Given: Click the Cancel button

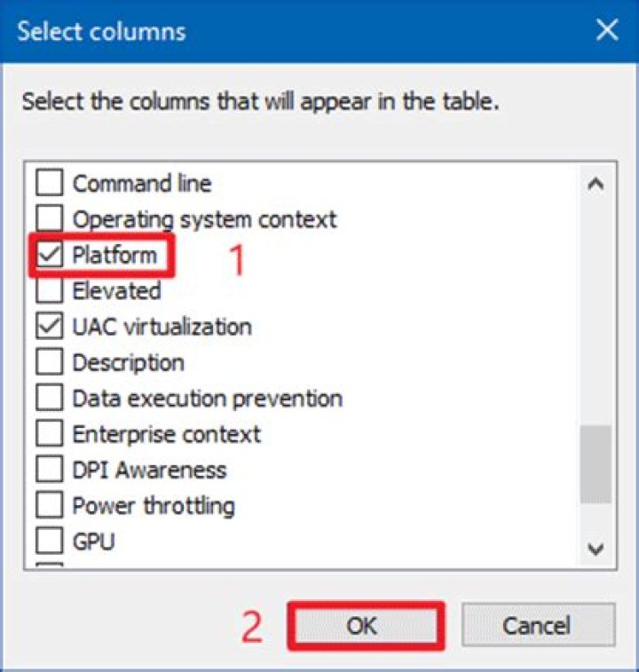Looking at the screenshot, I should pos(537,626).
